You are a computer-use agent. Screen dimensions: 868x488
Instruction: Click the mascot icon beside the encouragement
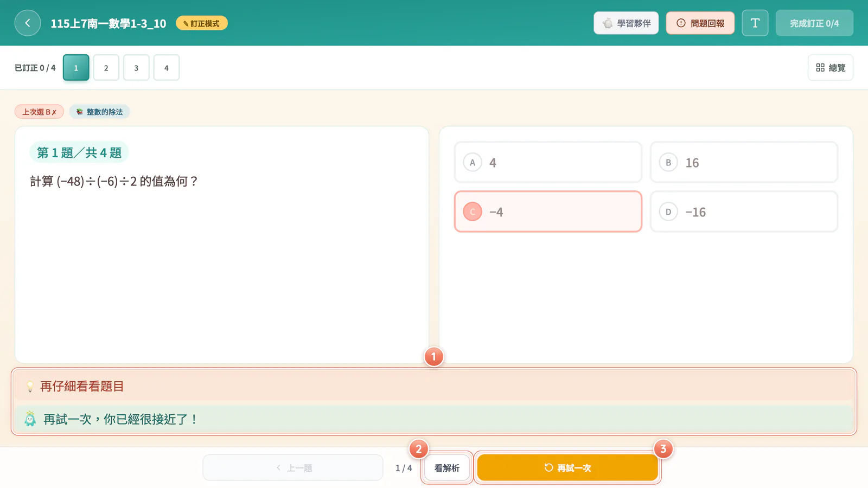point(30,419)
